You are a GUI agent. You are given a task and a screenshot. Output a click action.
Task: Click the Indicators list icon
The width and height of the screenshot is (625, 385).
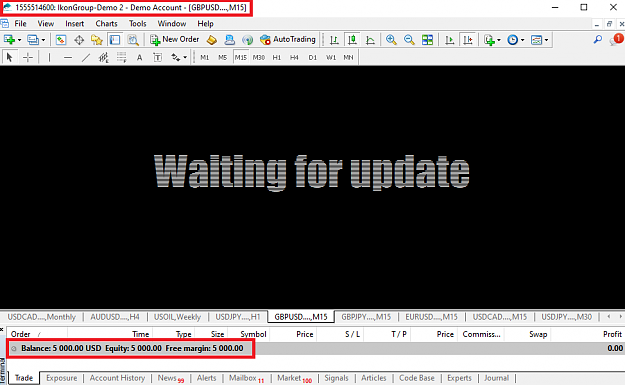(x=489, y=39)
